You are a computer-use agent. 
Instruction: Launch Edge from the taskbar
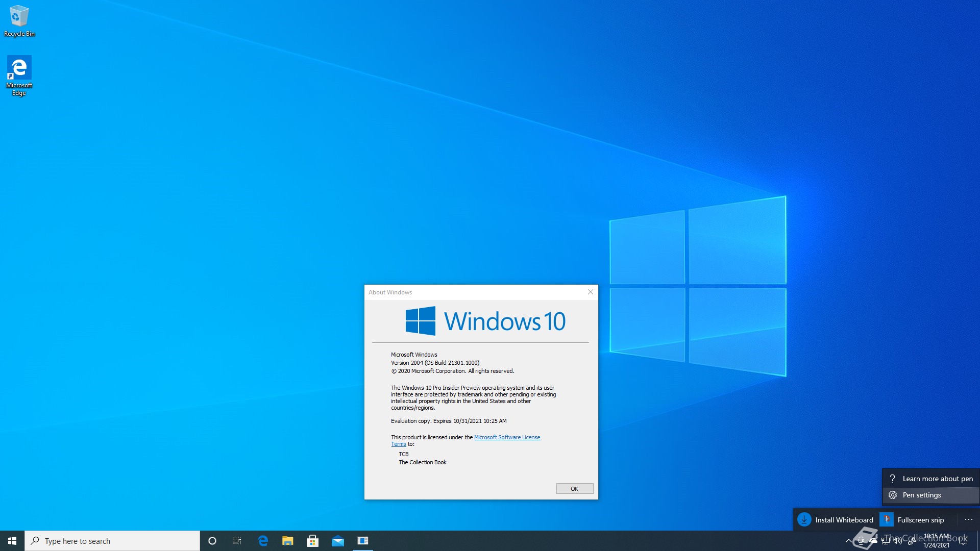(263, 541)
